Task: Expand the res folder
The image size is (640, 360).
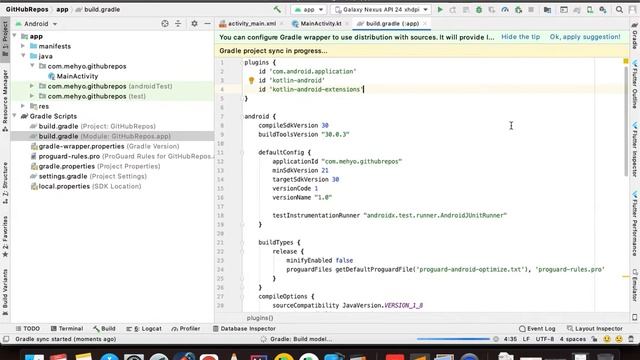Action: (23, 106)
